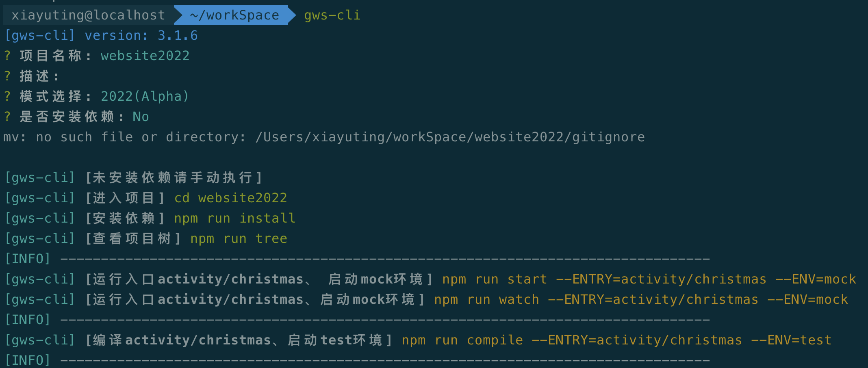Image resolution: width=868 pixels, height=368 pixels.
Task: Click the 2022(Alpha) mode choice
Action: [x=145, y=96]
